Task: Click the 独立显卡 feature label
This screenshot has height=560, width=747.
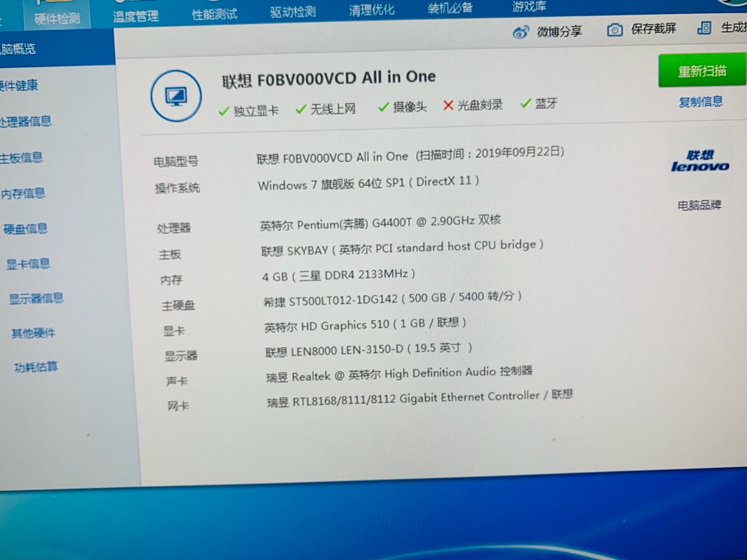Action: (x=256, y=111)
